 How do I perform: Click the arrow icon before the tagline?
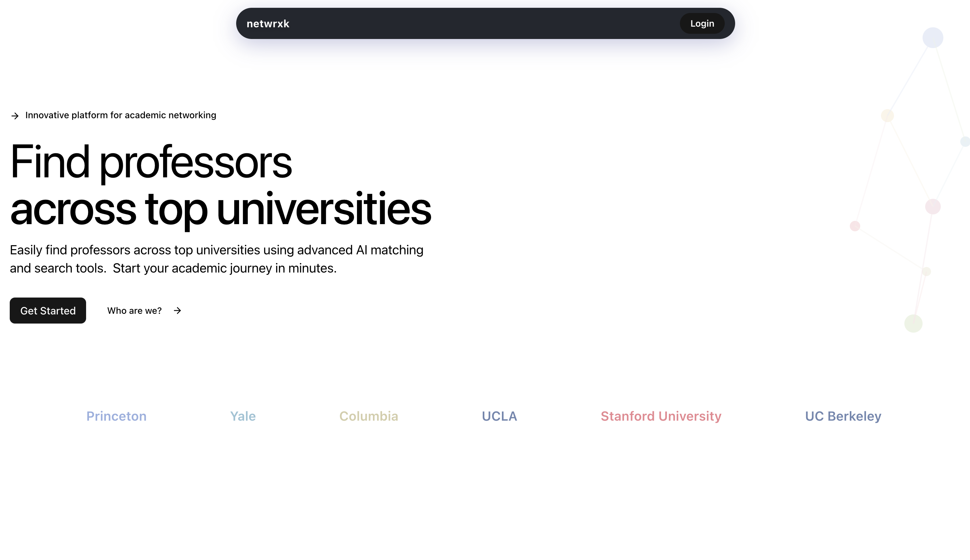coord(15,116)
